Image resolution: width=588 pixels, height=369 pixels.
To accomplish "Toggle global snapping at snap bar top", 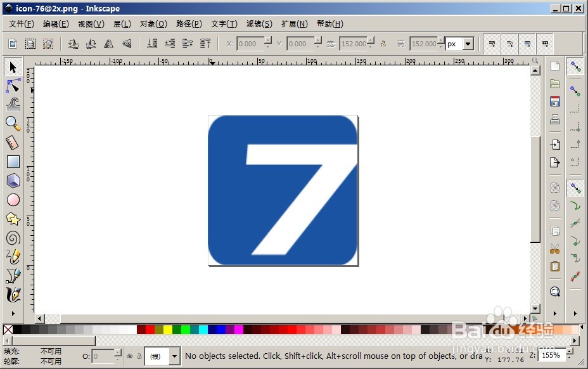I will point(575,67).
